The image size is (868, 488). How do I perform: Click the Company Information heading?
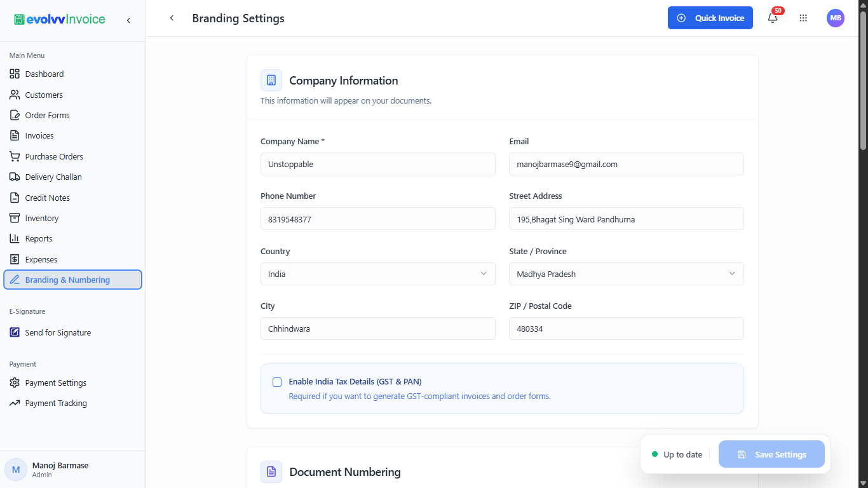point(344,80)
